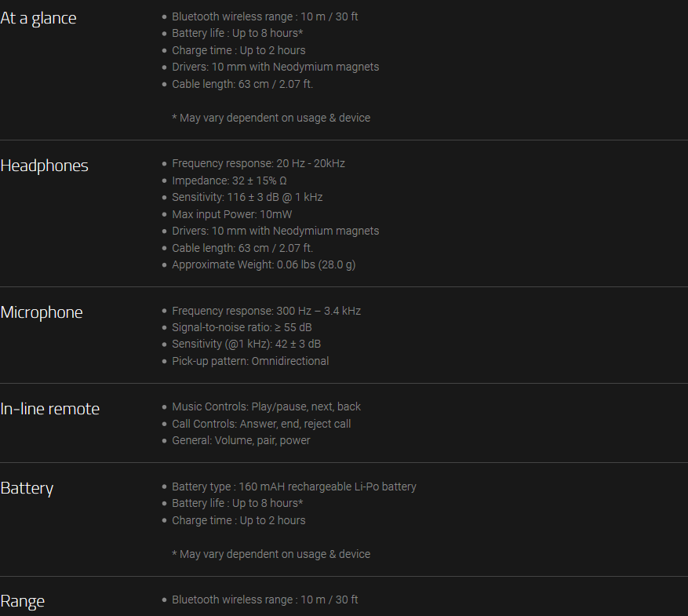
Task: Click Sensitivity 116 ± 3 dB spec
Action: [x=247, y=198]
